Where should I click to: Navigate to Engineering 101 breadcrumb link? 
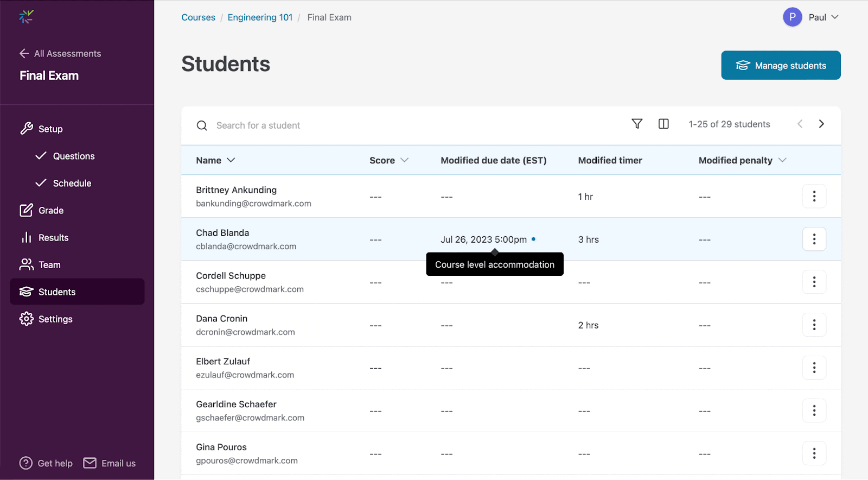(260, 17)
